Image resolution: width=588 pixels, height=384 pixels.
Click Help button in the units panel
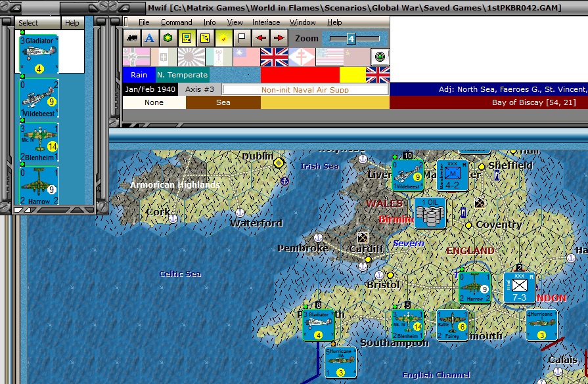click(72, 23)
